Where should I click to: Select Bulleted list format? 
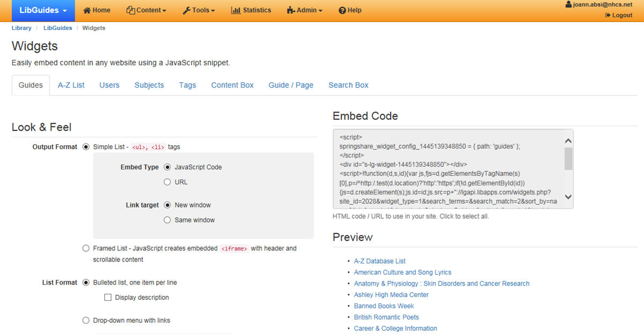coord(86,283)
